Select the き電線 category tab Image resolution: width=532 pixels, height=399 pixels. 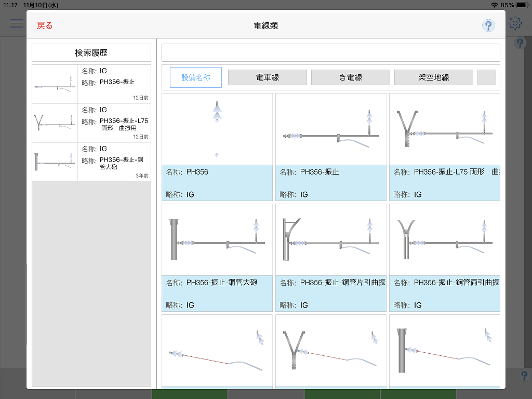tap(351, 77)
